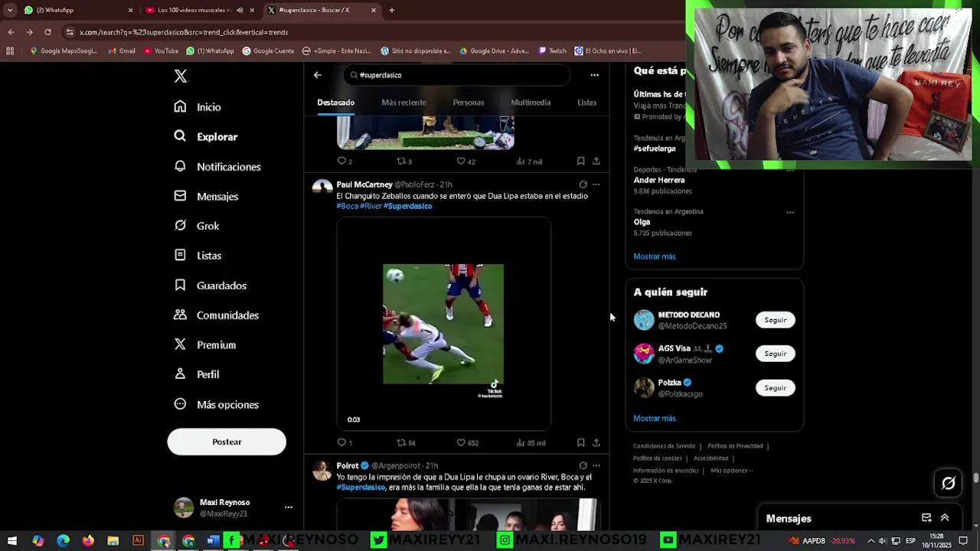
Task: Open options for Ander Herrera trend
Action: click(790, 170)
